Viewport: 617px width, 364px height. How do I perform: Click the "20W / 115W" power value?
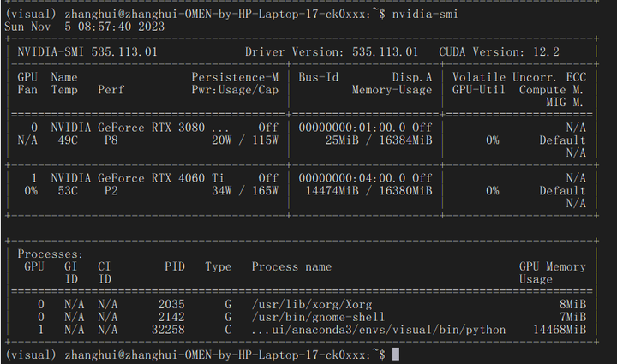point(245,140)
